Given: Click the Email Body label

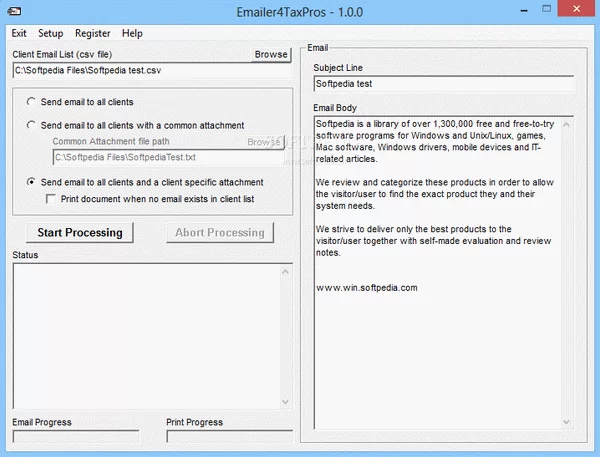Looking at the screenshot, I should [335, 108].
